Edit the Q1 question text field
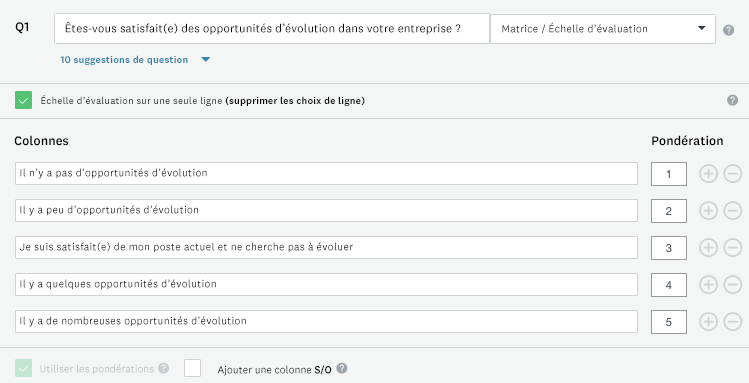 point(272,29)
